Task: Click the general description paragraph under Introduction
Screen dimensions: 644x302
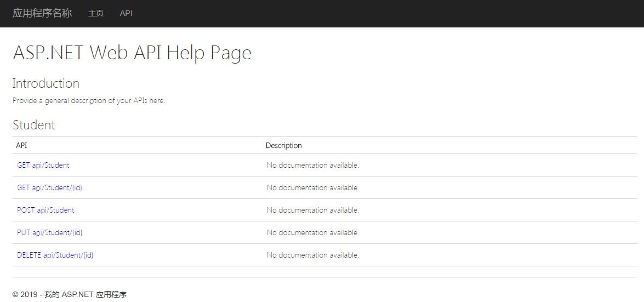Action: (x=89, y=101)
